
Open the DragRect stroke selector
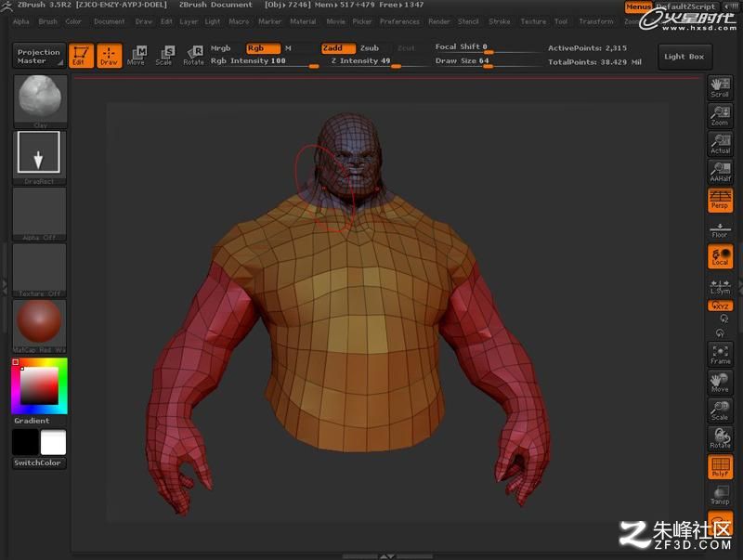click(x=39, y=157)
